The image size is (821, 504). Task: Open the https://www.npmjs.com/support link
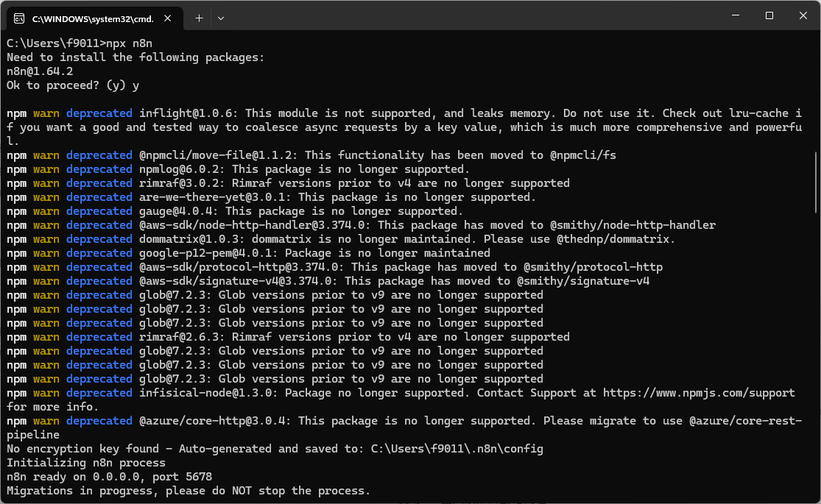click(699, 393)
